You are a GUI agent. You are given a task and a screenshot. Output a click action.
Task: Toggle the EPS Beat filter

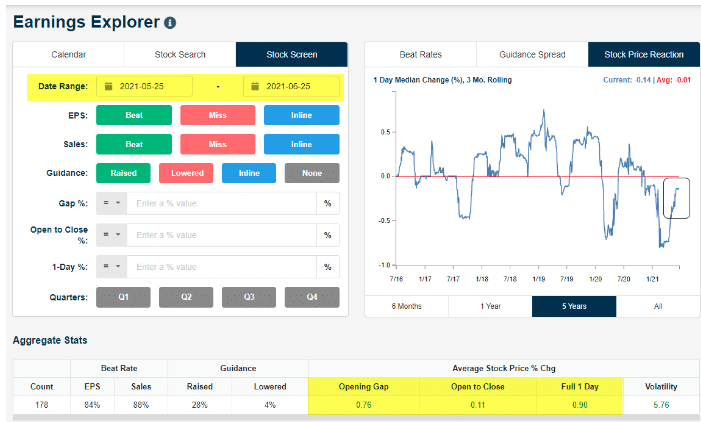pos(133,115)
